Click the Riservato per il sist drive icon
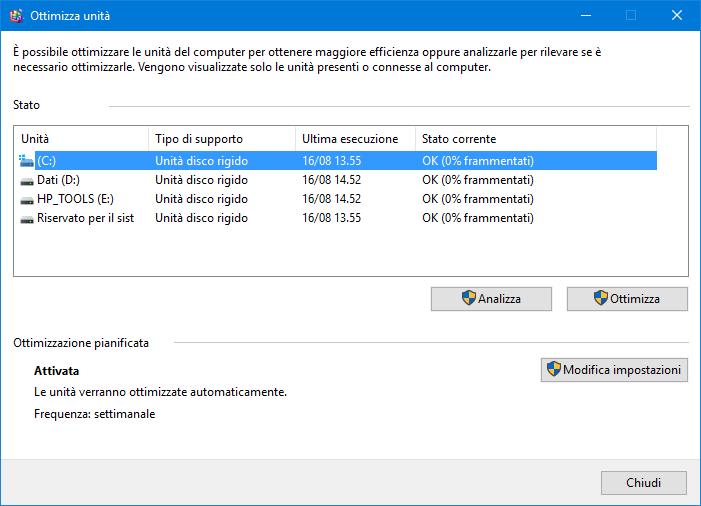 coord(27,219)
